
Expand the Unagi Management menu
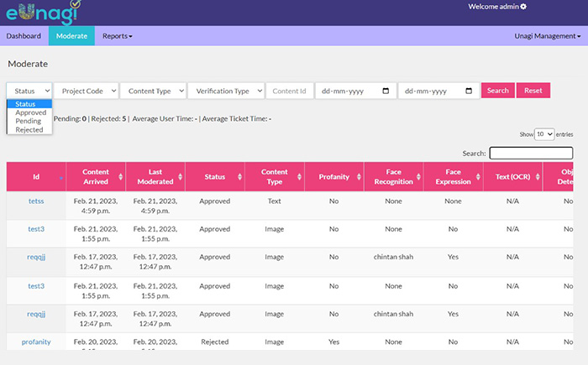pos(548,36)
